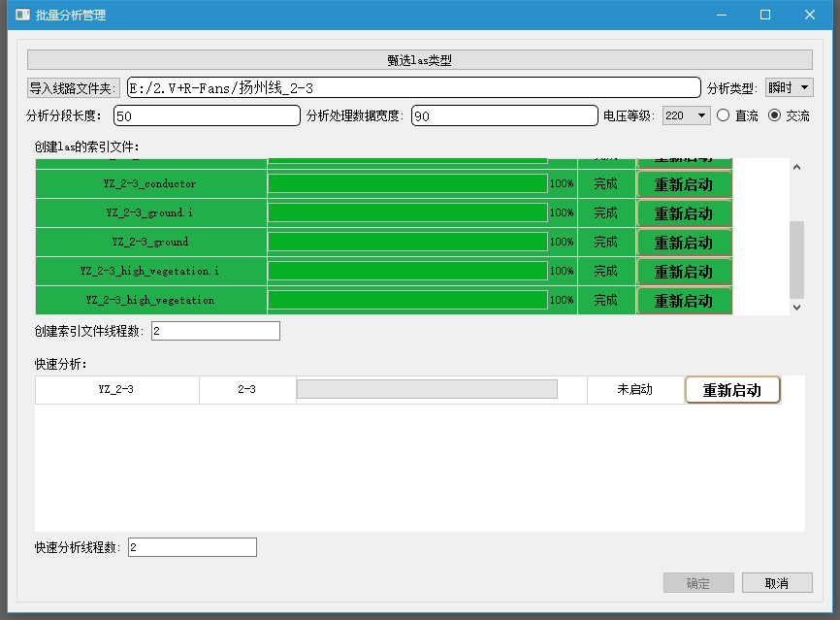Click the 批量分析管理 window title icon

coord(22,15)
